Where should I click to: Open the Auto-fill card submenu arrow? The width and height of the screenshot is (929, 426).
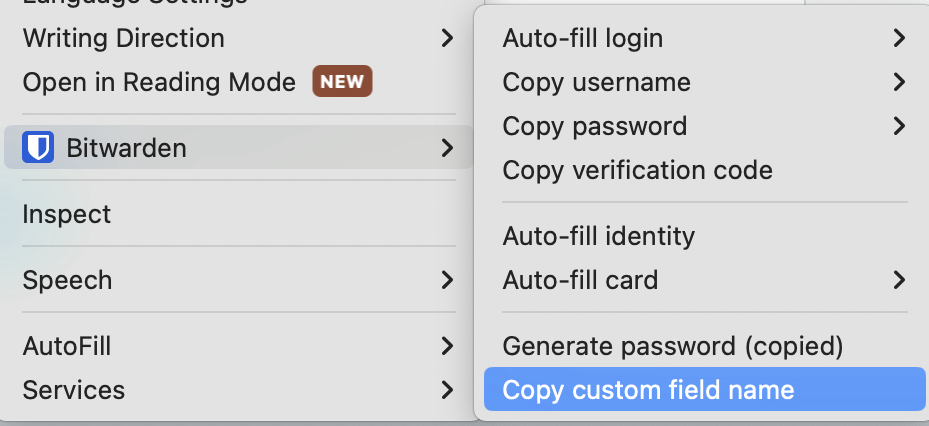(x=898, y=280)
